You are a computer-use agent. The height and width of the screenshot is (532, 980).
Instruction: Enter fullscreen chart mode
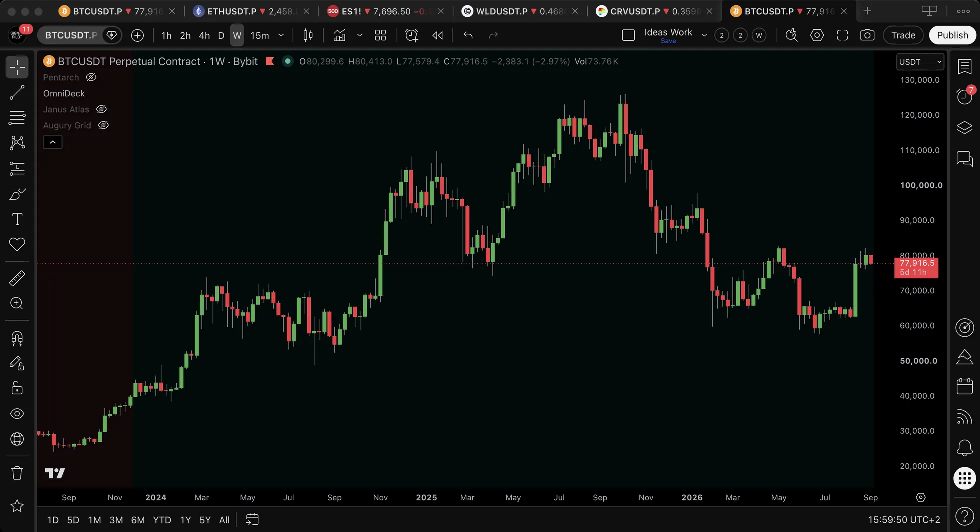pos(842,35)
